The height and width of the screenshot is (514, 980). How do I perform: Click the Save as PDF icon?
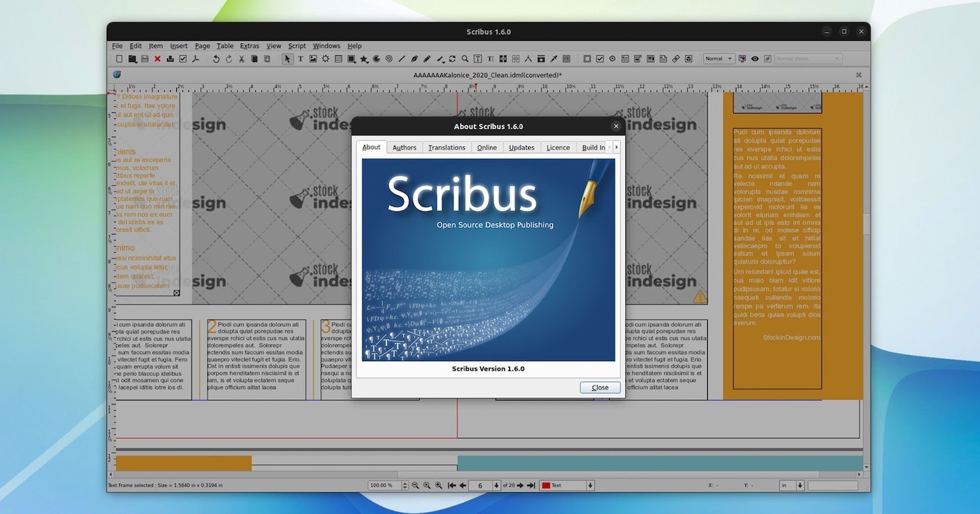pyautogui.click(x=195, y=59)
